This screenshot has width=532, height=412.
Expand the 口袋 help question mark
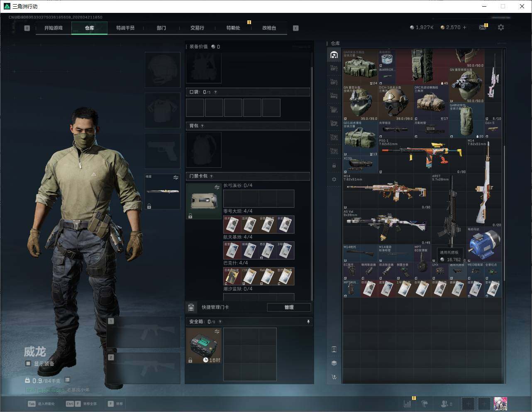pos(215,92)
